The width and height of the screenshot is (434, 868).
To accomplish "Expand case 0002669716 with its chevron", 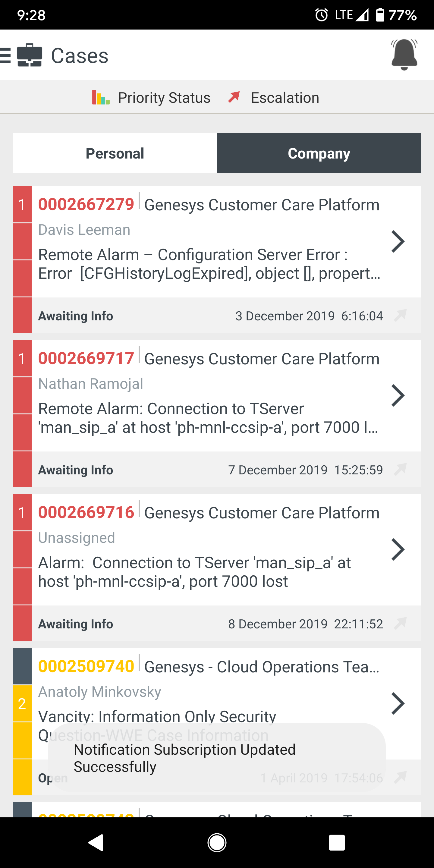I will pos(398,549).
